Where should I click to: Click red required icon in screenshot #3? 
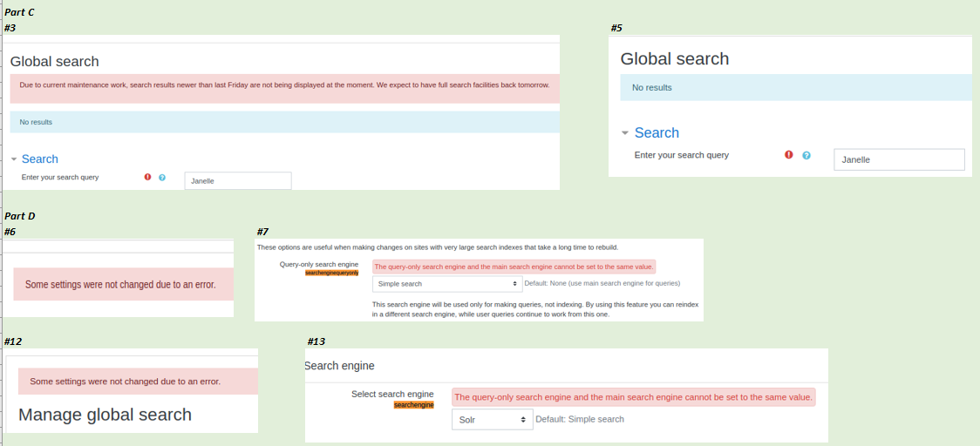coord(147,178)
